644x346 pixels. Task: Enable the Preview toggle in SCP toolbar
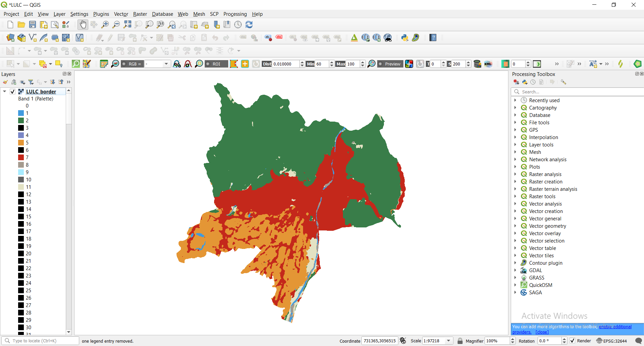(x=390, y=64)
